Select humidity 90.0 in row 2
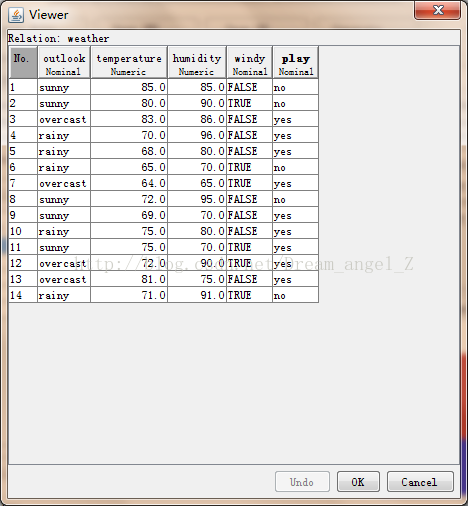The height and width of the screenshot is (506, 468). click(x=197, y=103)
